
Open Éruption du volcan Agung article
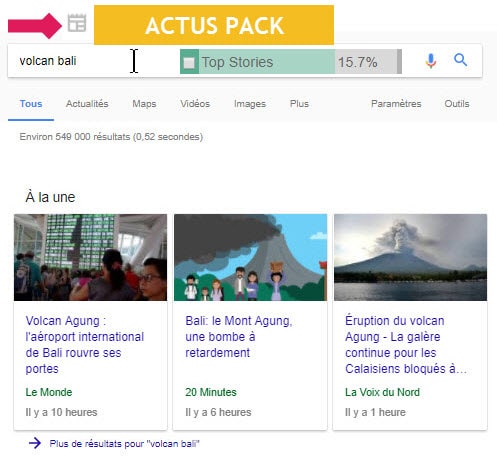[x=405, y=345]
